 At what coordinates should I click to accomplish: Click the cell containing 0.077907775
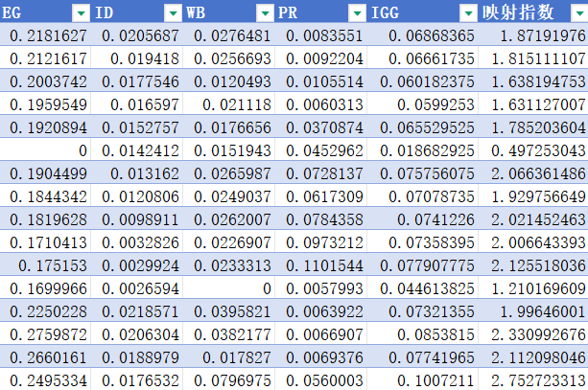tap(424, 265)
